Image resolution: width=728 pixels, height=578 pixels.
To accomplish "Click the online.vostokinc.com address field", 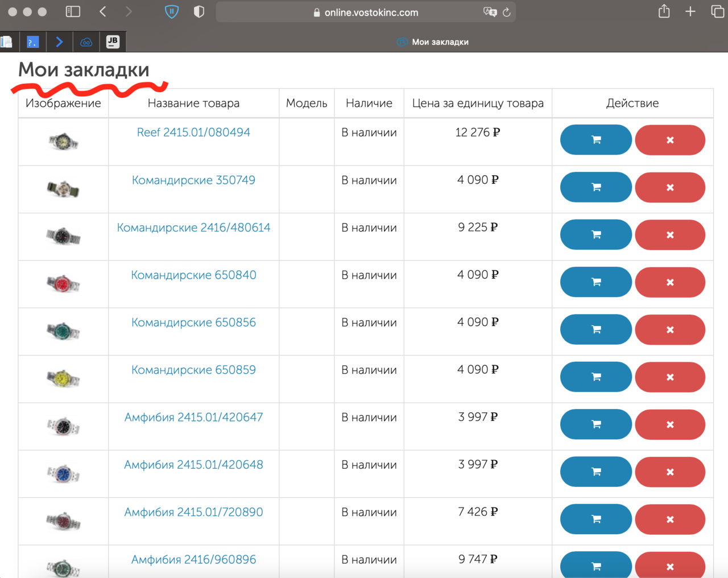I will point(371,13).
